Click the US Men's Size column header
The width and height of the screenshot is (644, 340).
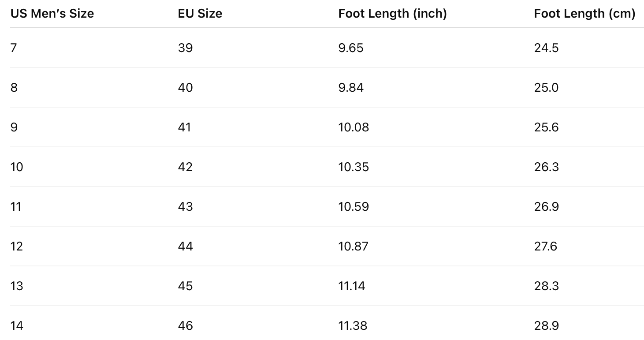(52, 14)
